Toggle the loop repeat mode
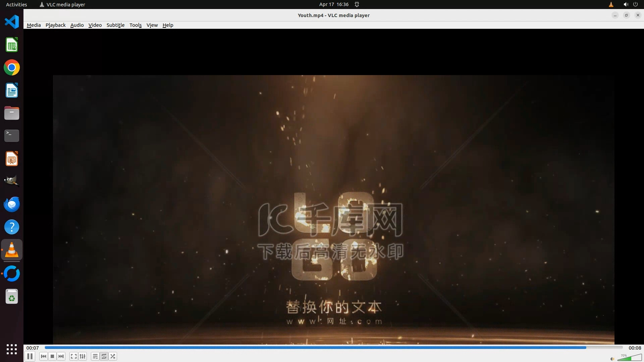The height and width of the screenshot is (362, 644). point(104,356)
